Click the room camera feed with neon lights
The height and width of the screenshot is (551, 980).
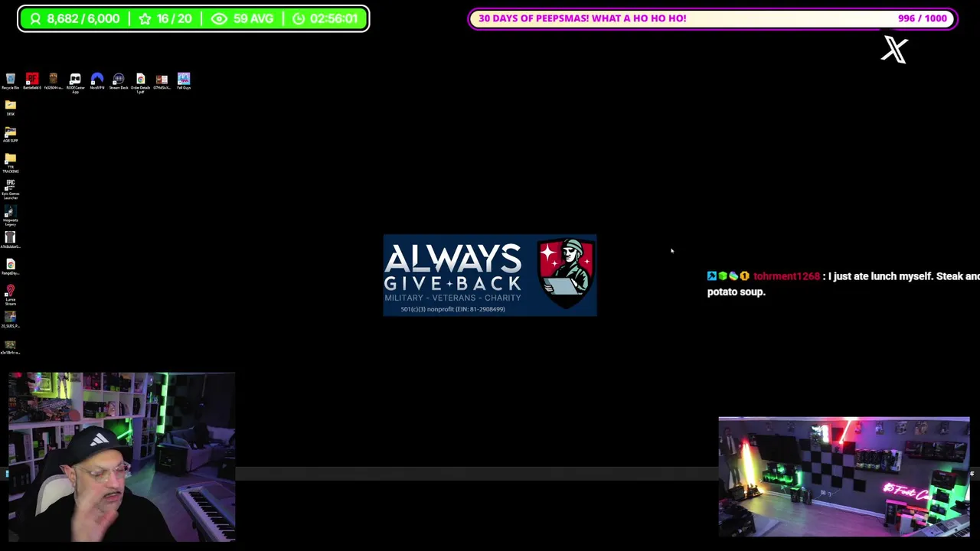click(844, 477)
